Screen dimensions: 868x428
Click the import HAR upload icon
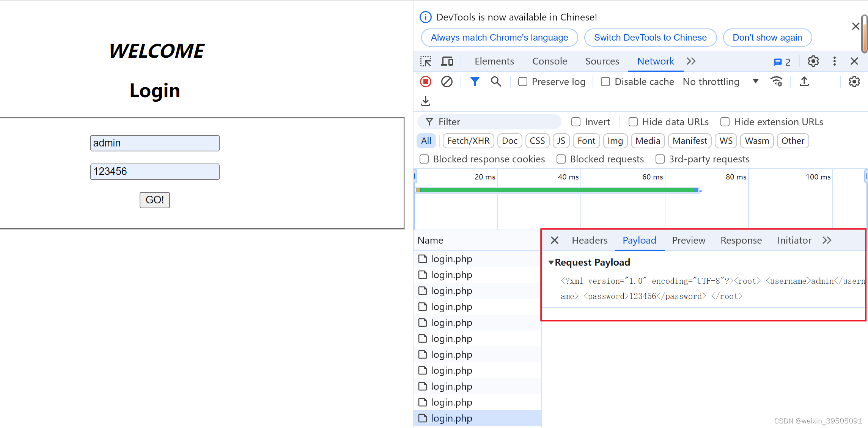click(x=804, y=82)
